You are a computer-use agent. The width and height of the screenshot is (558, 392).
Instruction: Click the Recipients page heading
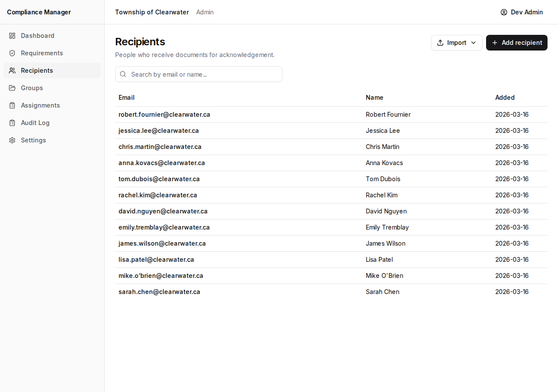140,42
